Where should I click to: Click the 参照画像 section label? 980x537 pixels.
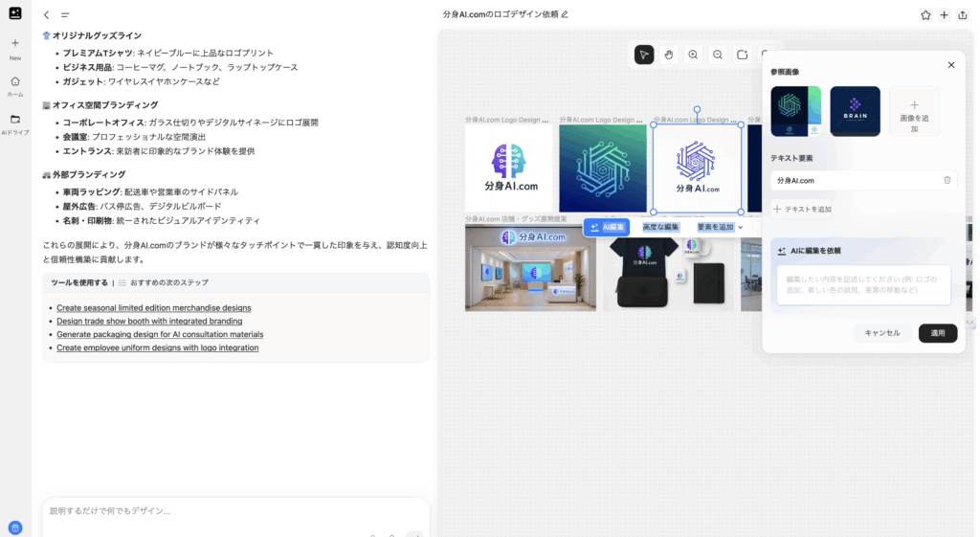click(x=785, y=72)
